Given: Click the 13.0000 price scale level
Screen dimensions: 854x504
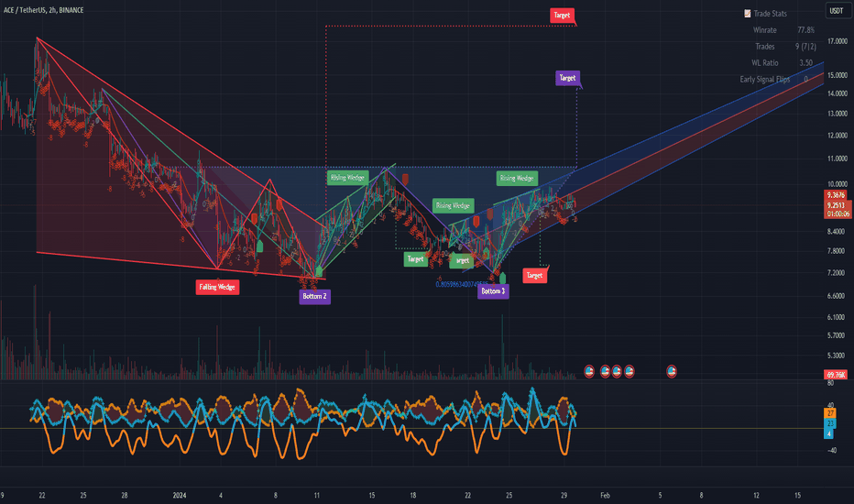Looking at the screenshot, I should pos(838,114).
